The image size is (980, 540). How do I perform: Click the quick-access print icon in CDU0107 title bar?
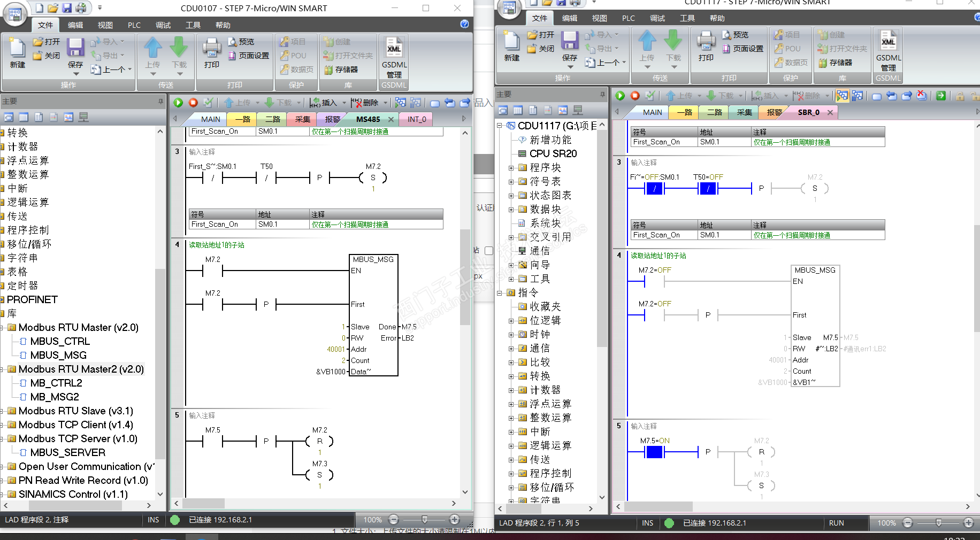tap(81, 8)
